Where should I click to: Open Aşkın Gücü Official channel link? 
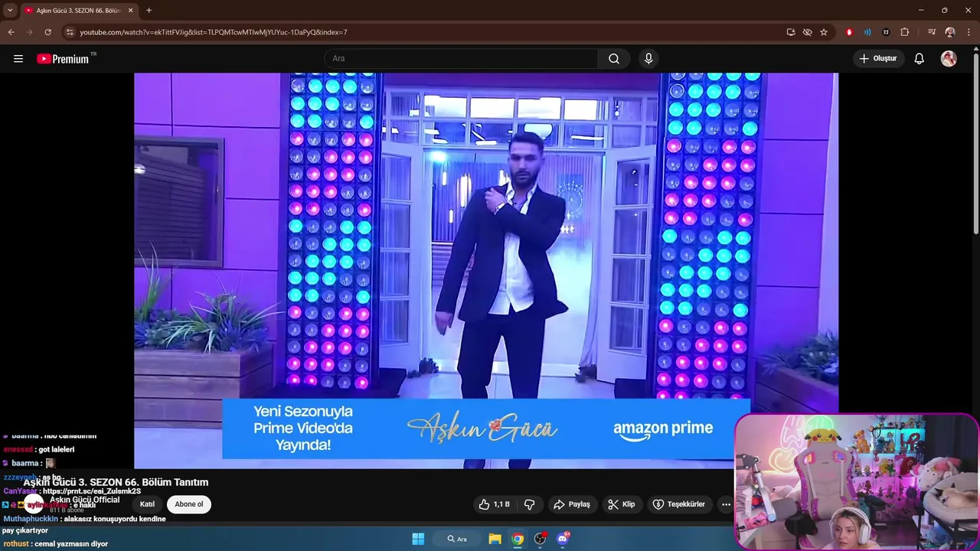pos(85,500)
